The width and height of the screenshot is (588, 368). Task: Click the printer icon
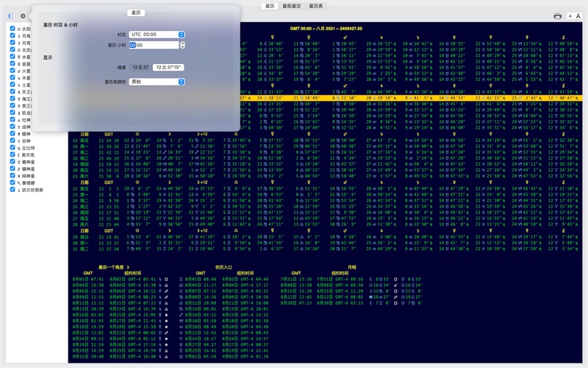tap(557, 16)
